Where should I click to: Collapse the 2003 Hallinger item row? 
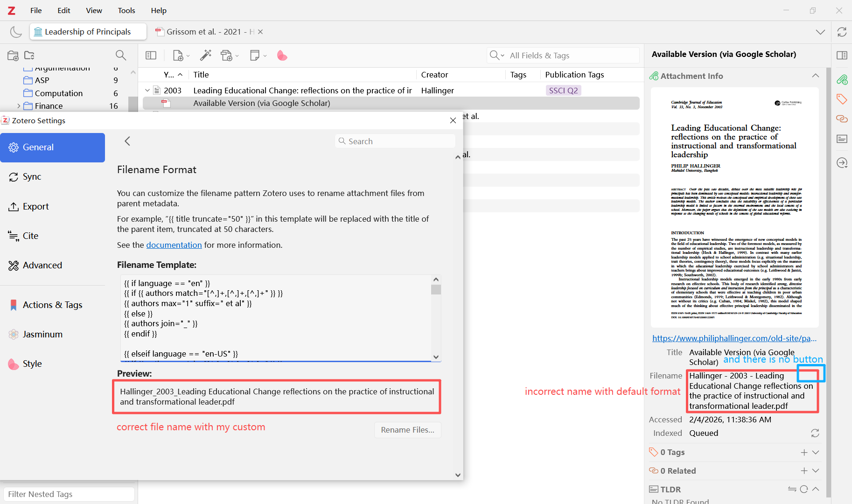(x=147, y=90)
